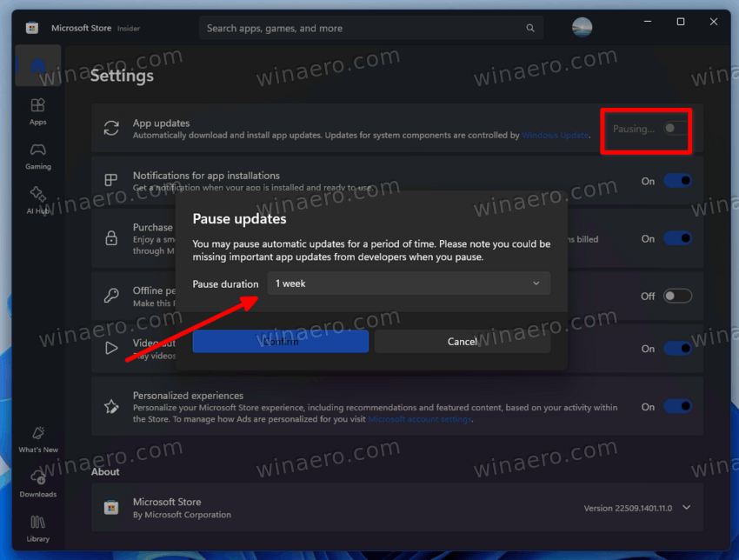Image resolution: width=739 pixels, height=560 pixels.
Task: Open the Home page in sidebar
Action: click(x=37, y=66)
